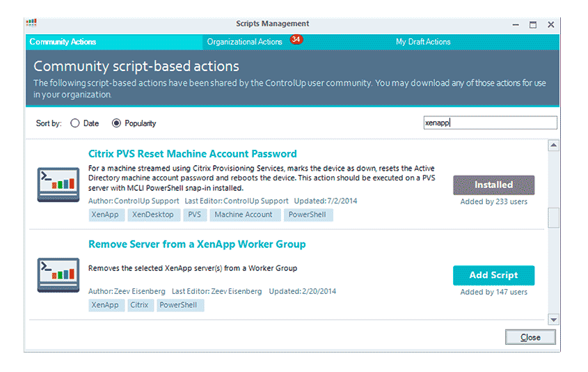Close the Scripts Management dialog with Close
588x372 pixels.
tap(530, 337)
